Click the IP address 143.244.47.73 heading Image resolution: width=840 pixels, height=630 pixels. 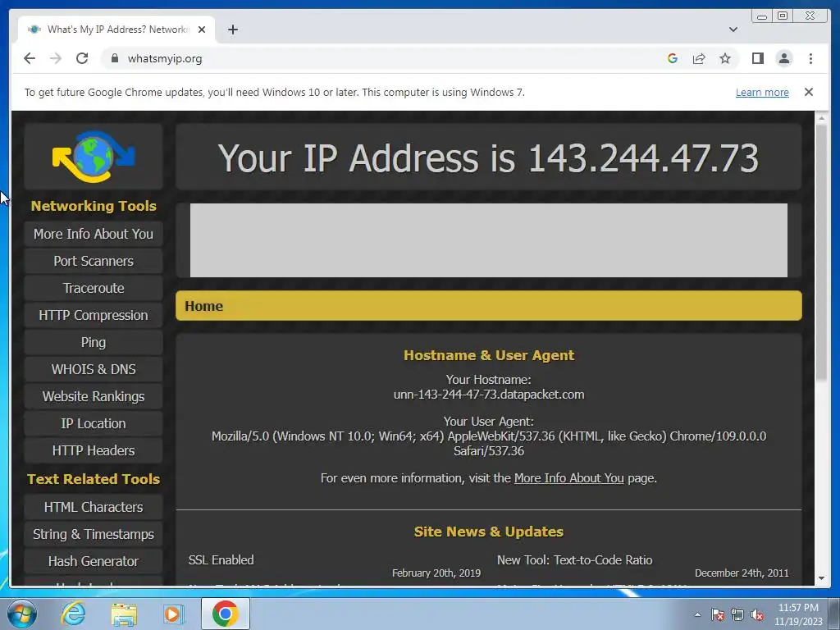[643, 158]
